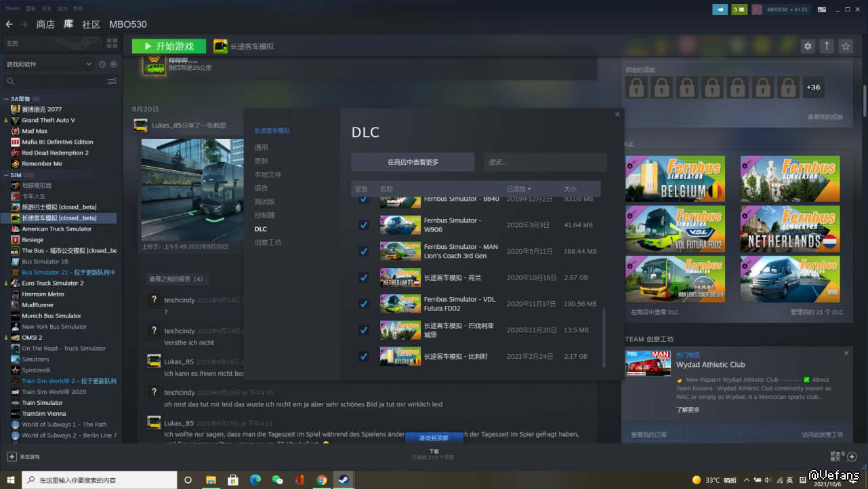868x489 pixels.
Task: Launch Microsoft Edge from taskbar
Action: point(255,480)
